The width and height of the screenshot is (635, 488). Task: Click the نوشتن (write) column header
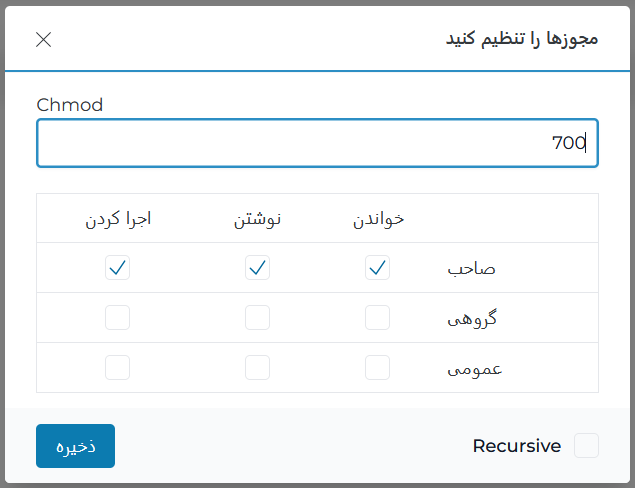pos(257,219)
